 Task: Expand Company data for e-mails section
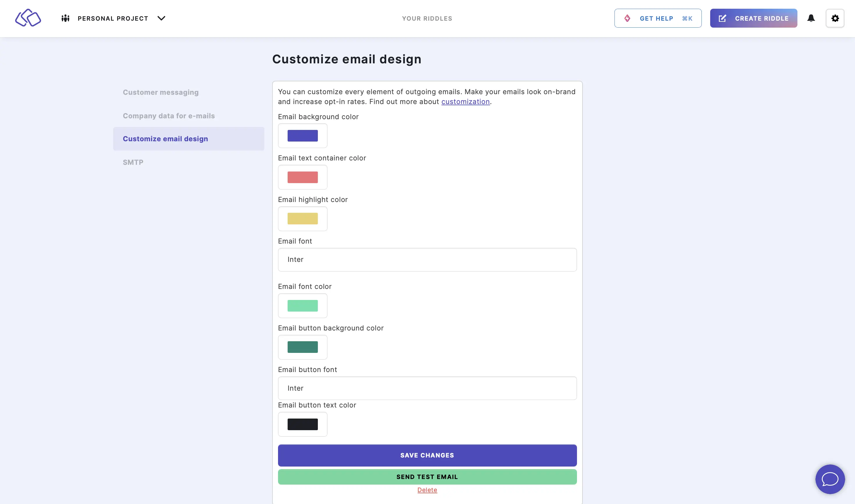point(169,115)
